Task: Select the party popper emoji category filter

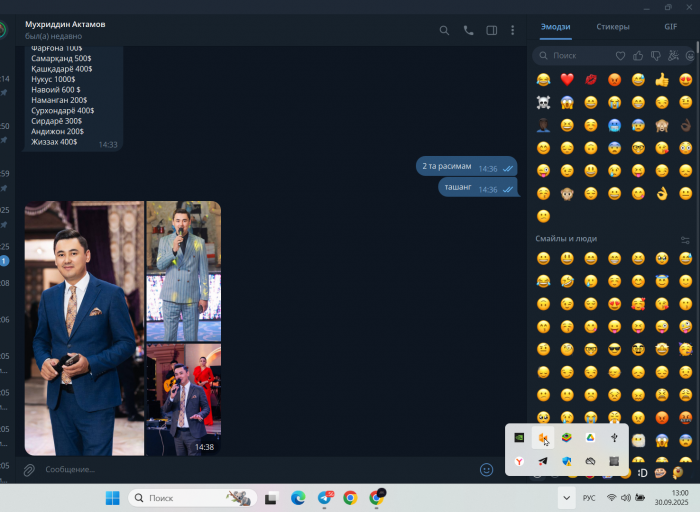Action: [673, 56]
